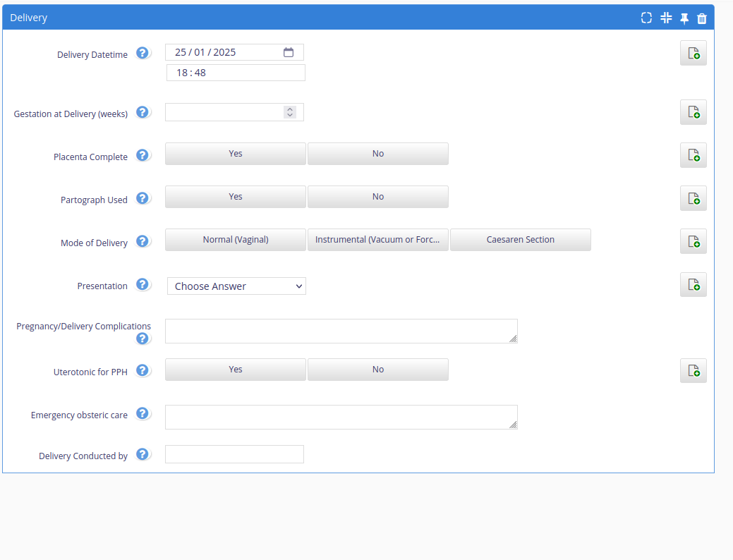
Task: Click the Emergency obsteric care label
Action: click(x=79, y=415)
